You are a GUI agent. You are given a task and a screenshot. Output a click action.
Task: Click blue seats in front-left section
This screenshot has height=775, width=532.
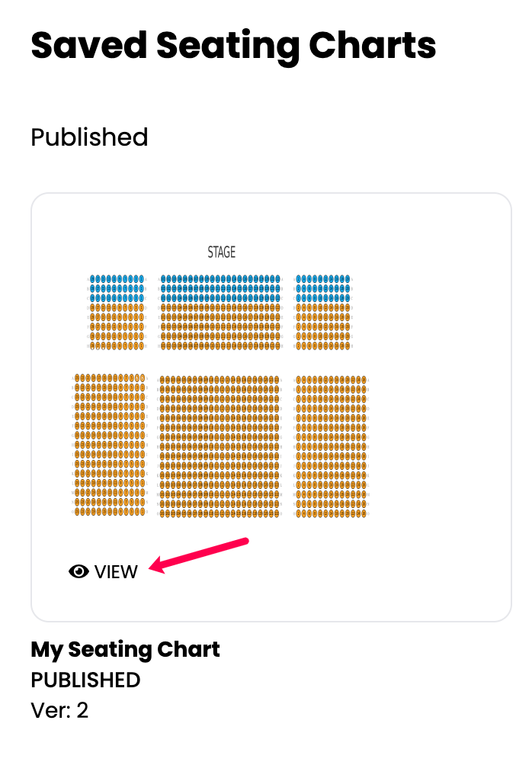(117, 288)
